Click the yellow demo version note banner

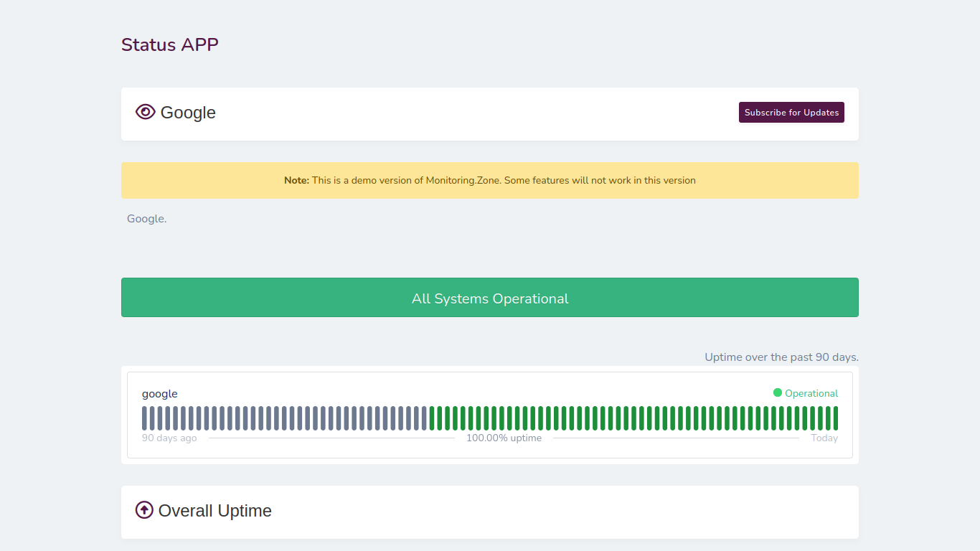(490, 180)
